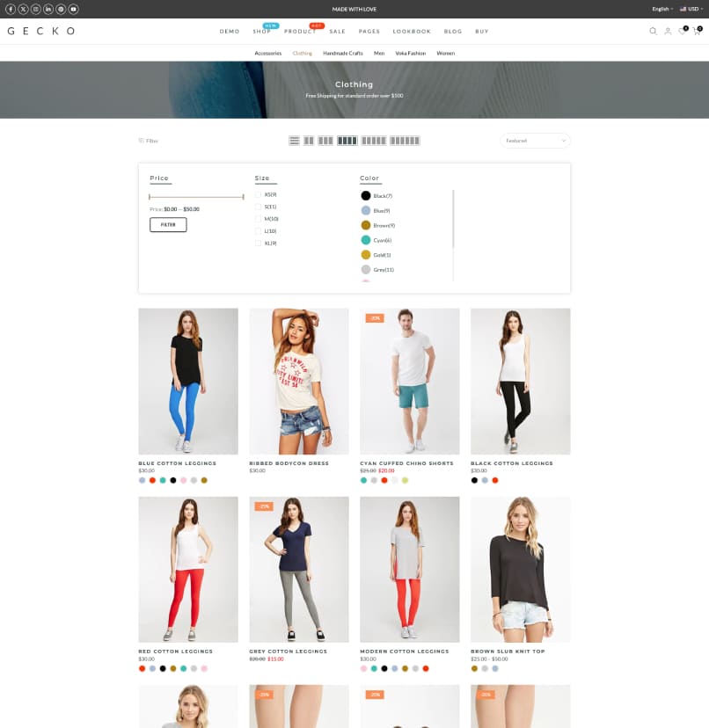Go to the Voka Fashion category
709x728 pixels.
point(410,54)
